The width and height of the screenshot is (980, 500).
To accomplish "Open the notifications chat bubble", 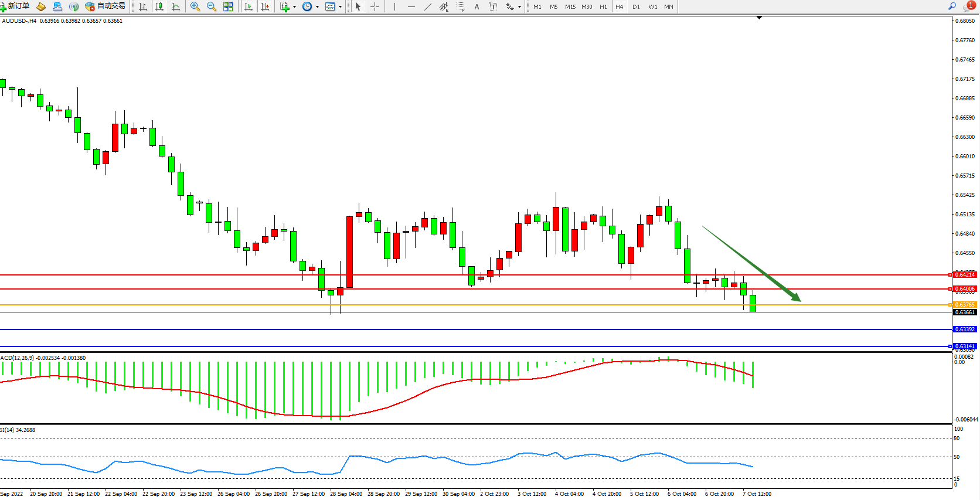I will click(968, 6).
